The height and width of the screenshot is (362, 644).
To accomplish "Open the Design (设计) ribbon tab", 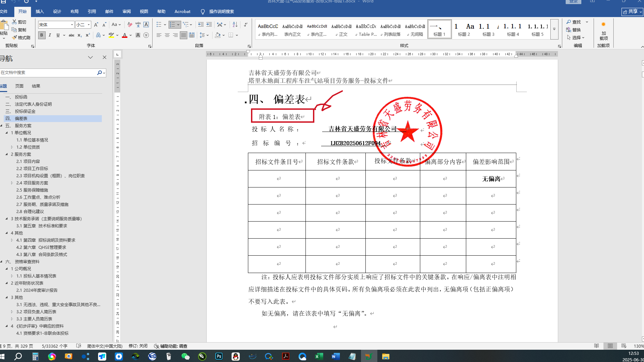I will pos(57,12).
